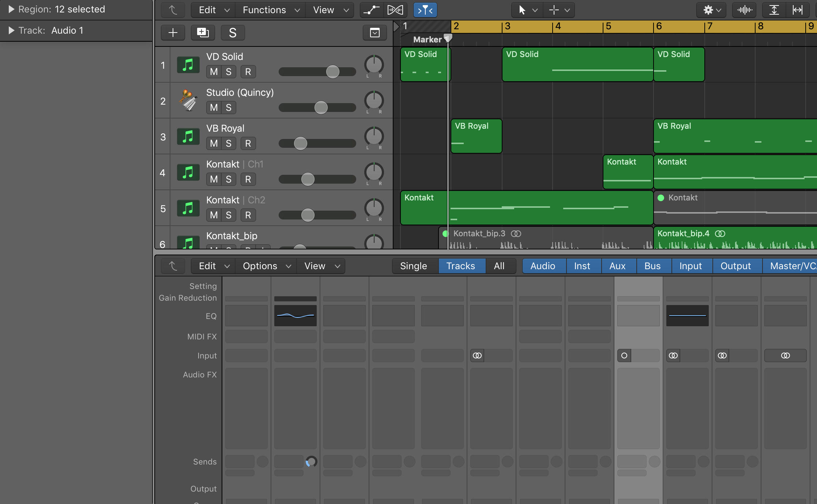Click the Flex show/hide icon
This screenshot has height=504, width=817.
click(x=395, y=10)
